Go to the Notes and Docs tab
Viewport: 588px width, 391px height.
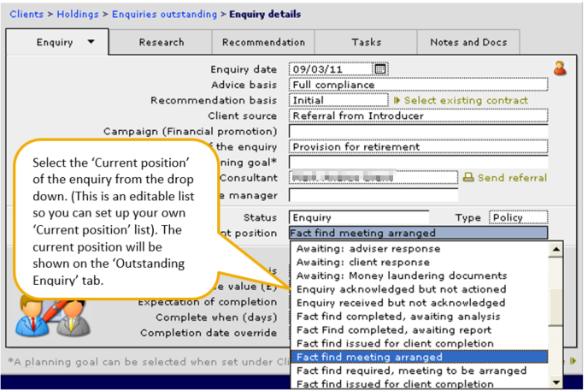coord(468,42)
